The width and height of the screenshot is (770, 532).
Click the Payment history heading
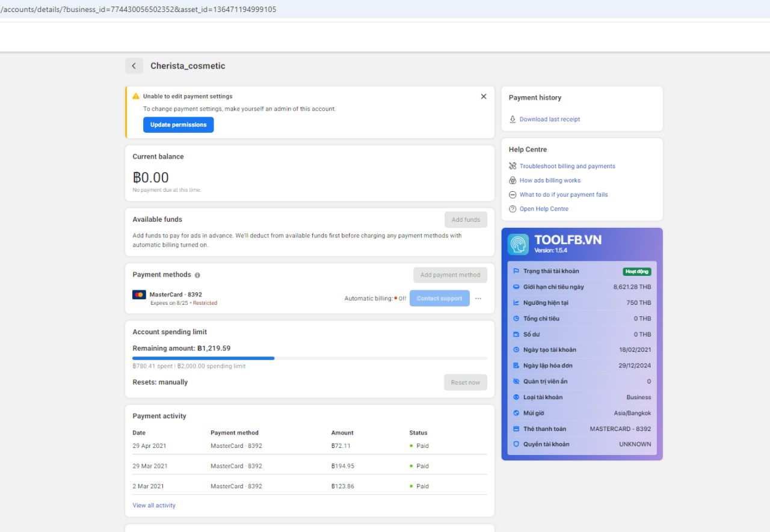click(535, 97)
